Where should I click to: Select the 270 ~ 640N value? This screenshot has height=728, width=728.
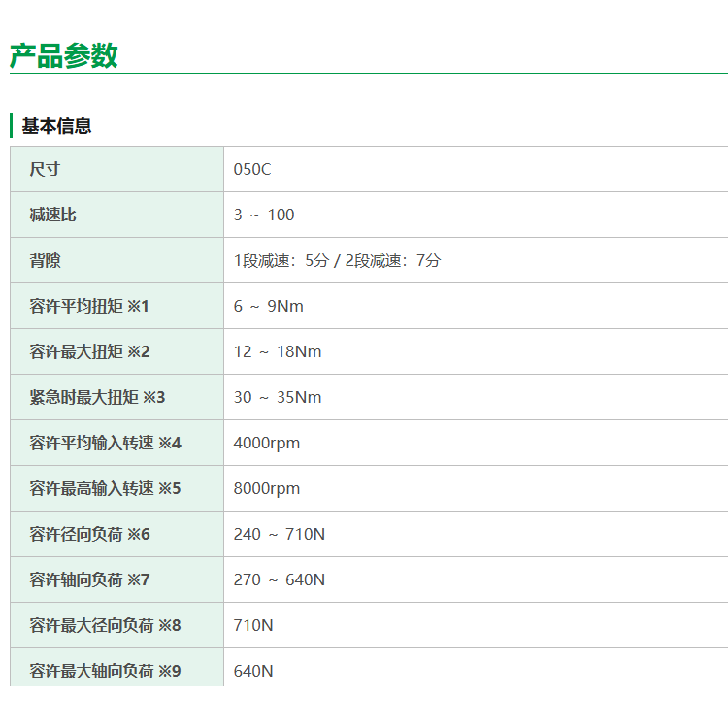click(x=280, y=579)
